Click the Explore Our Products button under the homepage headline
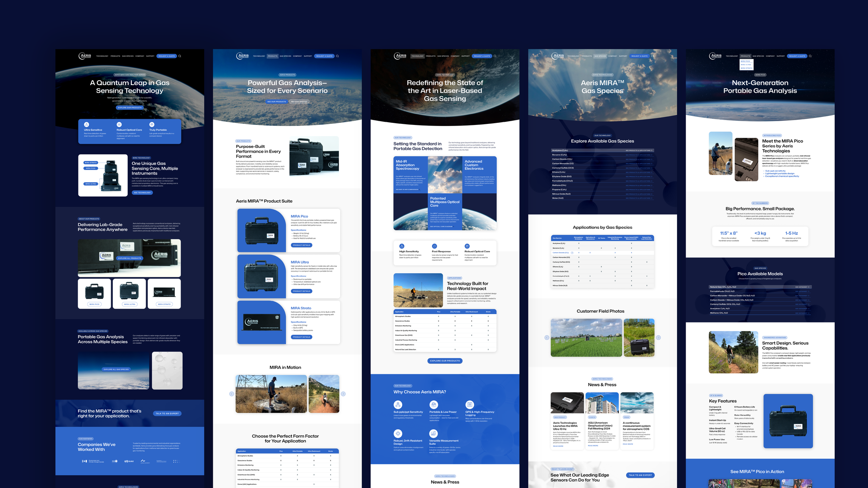The image size is (868, 488). coord(130,108)
